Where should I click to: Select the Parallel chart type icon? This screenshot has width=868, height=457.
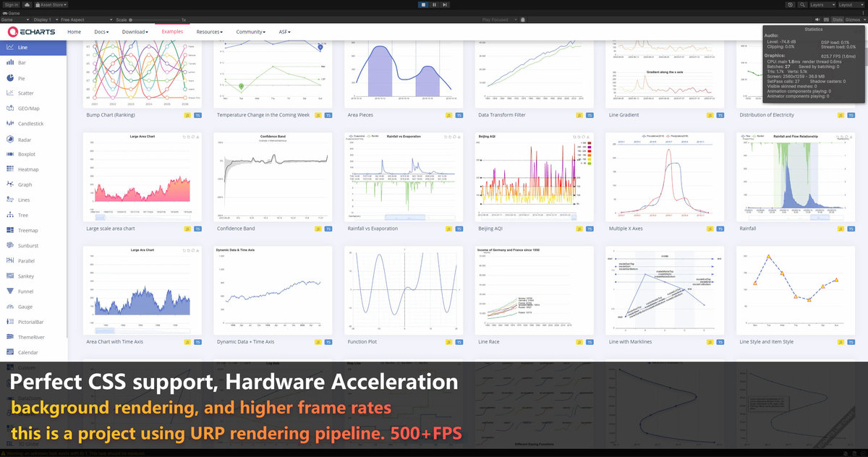pyautogui.click(x=9, y=261)
